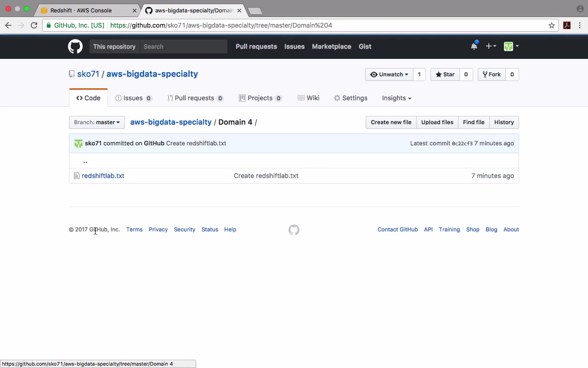The height and width of the screenshot is (368, 588).
Task: Fork the repository
Action: (x=492, y=75)
